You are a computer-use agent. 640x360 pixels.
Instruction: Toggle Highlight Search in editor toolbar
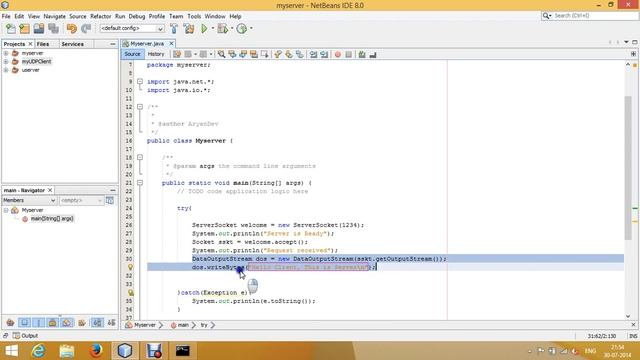point(254,54)
